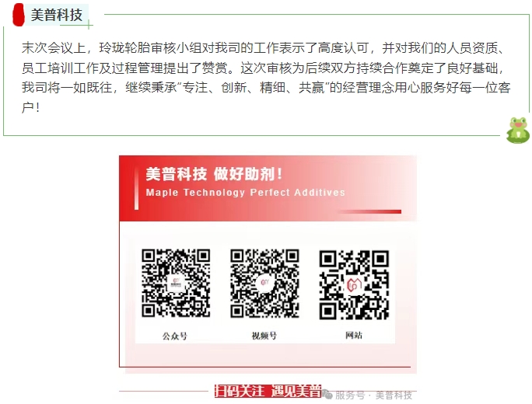
Task: Select the 美普科技 section heading text
Action: [x=57, y=16]
